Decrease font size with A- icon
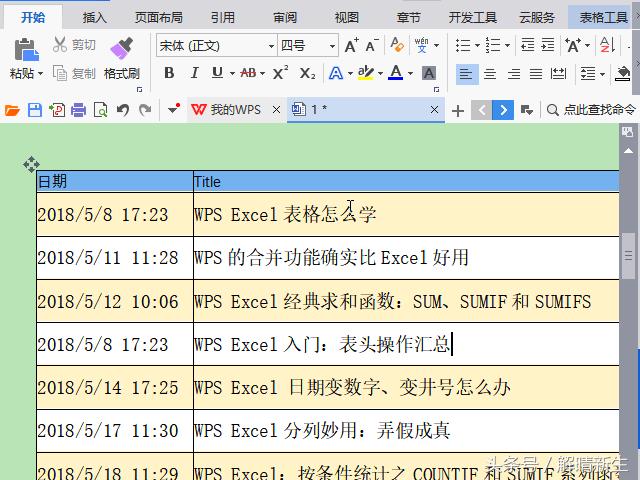This screenshot has width=640, height=480. coord(372,45)
